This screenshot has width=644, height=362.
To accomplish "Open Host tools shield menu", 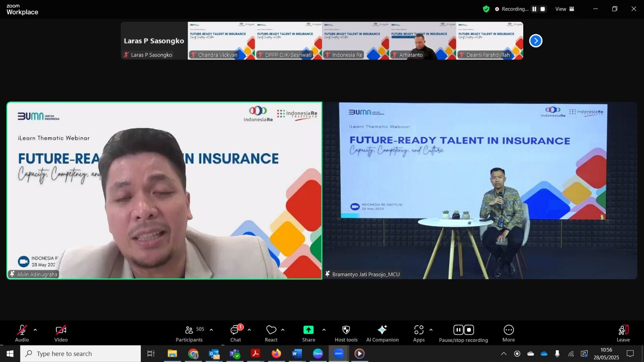I will [x=346, y=333].
